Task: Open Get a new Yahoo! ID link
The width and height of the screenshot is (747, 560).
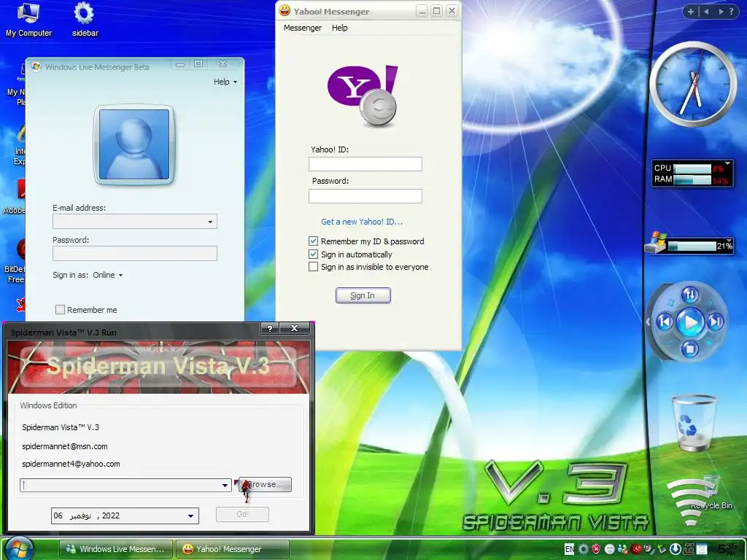Action: click(362, 222)
